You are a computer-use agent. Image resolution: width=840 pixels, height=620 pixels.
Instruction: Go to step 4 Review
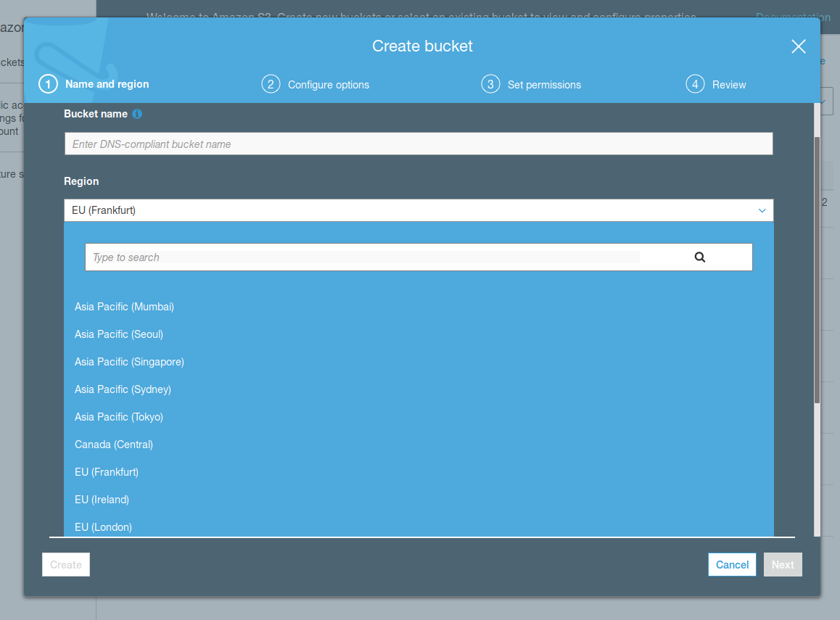point(716,85)
